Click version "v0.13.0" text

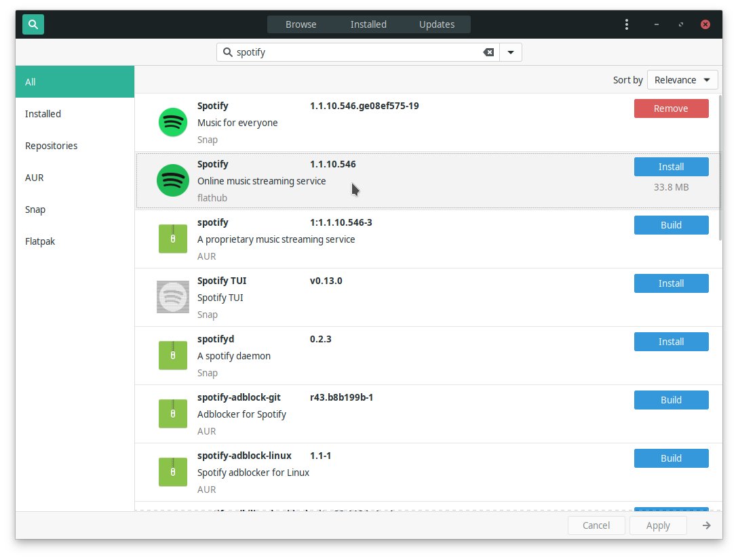pos(326,281)
